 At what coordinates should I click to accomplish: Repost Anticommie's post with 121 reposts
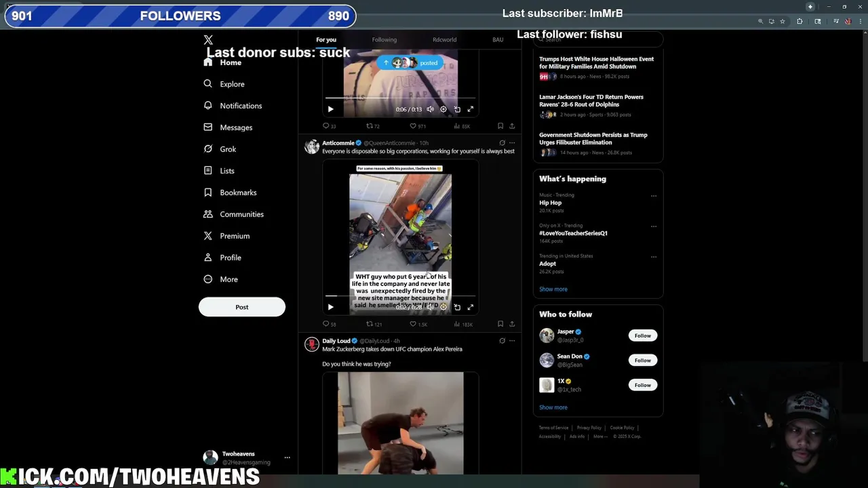(x=374, y=324)
